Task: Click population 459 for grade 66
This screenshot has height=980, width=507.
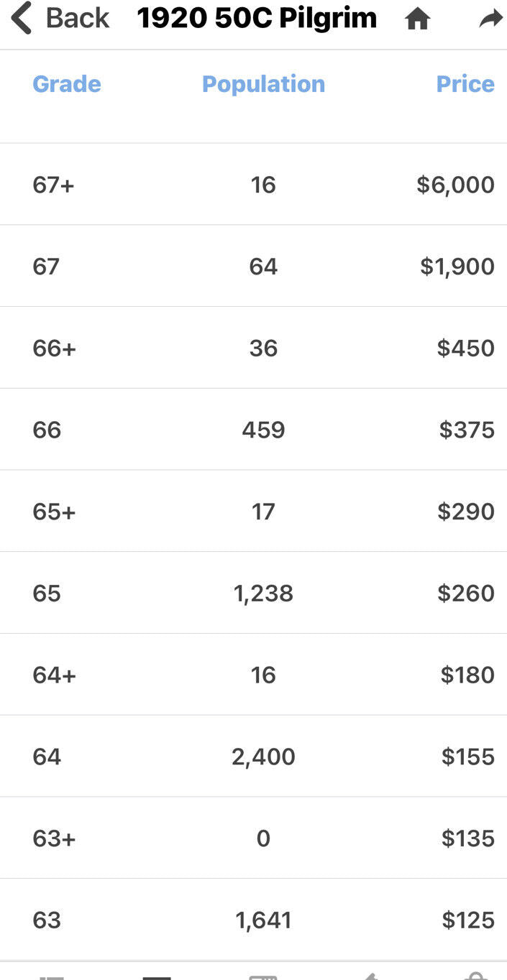Action: click(263, 430)
